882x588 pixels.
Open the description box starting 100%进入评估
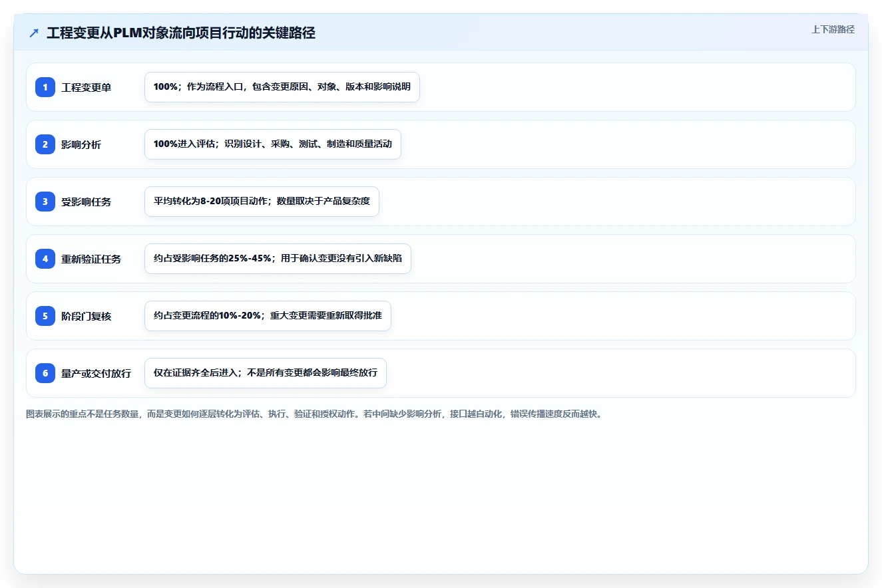(x=273, y=144)
